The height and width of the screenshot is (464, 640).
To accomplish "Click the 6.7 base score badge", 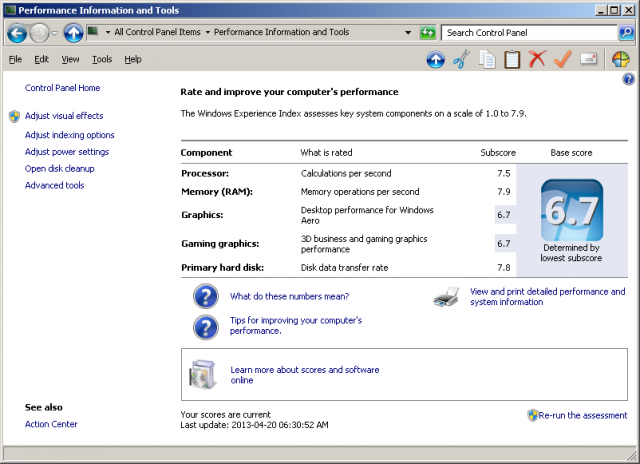I will point(572,210).
